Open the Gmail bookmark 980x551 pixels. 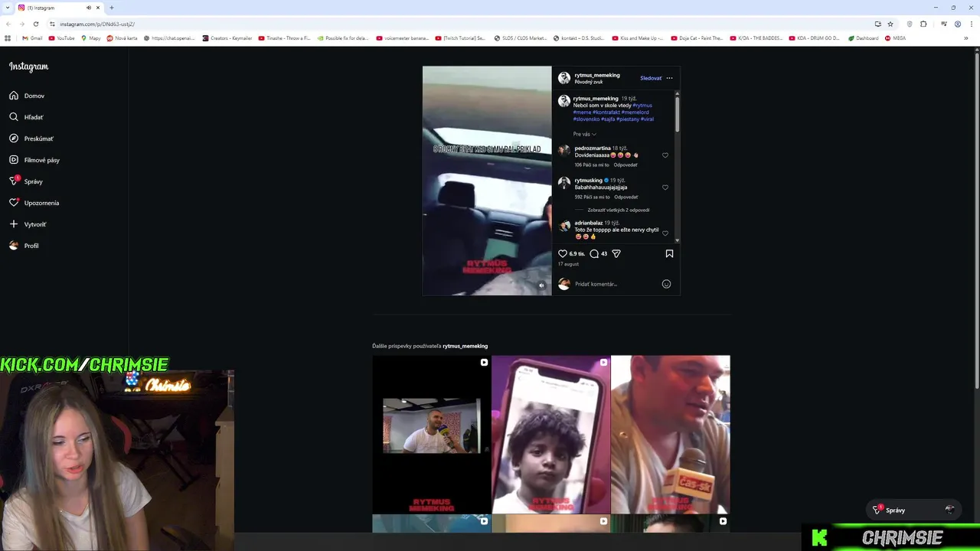point(32,38)
